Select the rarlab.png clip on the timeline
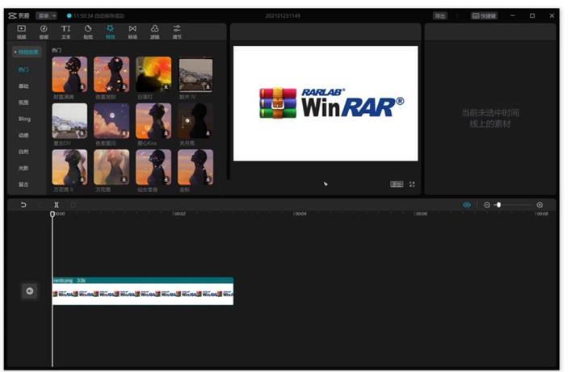This screenshot has height=372, width=588. (142, 291)
